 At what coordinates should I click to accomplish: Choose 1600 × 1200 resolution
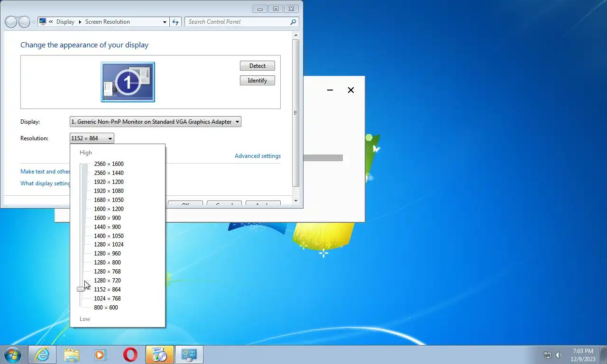(x=109, y=209)
